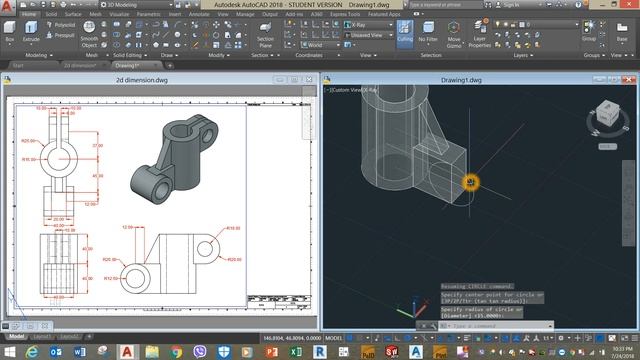Expand the Modify panel
640x360 pixels.
219,55
